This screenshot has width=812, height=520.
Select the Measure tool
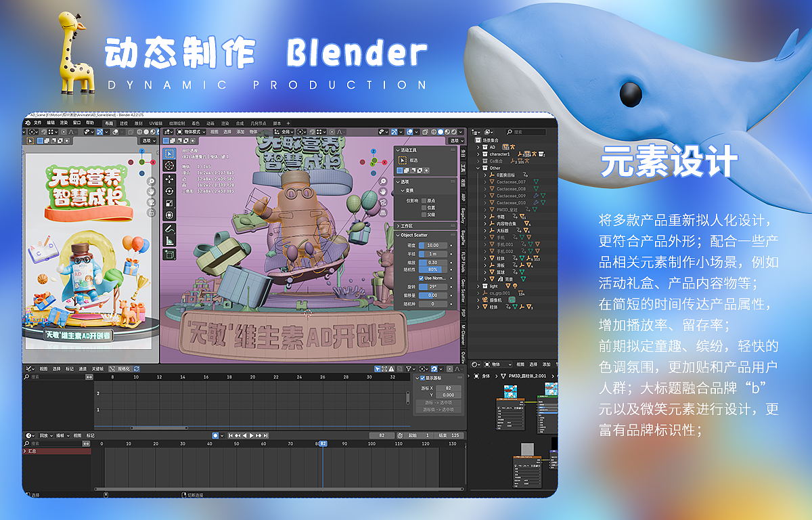click(x=169, y=241)
